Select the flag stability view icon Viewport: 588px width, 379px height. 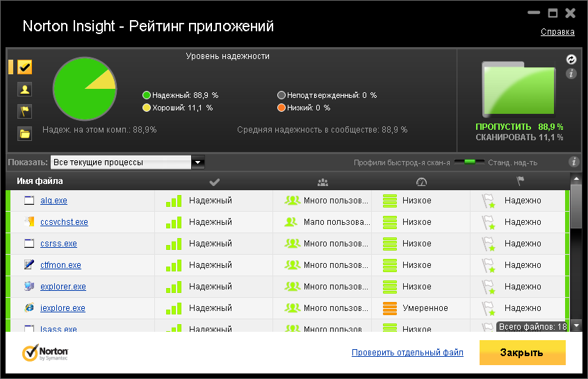tap(25, 111)
